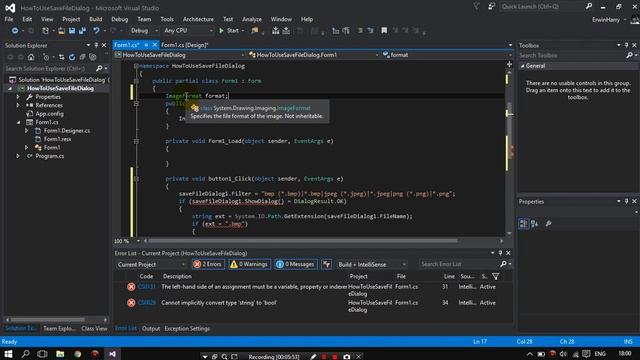The height and width of the screenshot is (360, 640).
Task: Open the Build menu
Action: [x=96, y=19]
